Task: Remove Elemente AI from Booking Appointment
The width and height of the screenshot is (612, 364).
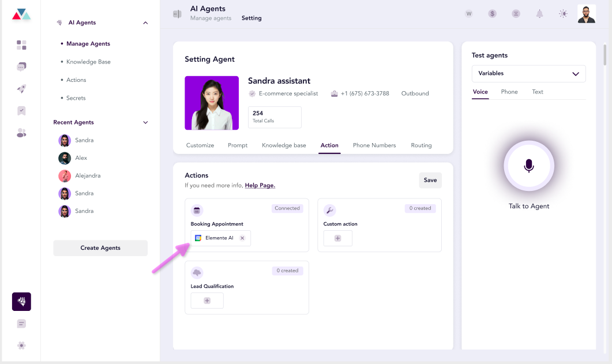Action: [242, 238]
